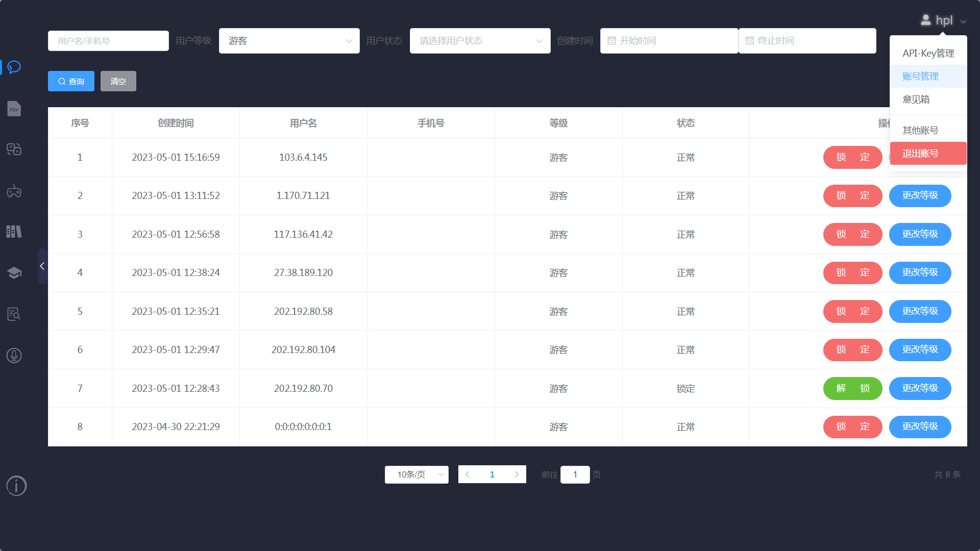Select API-Key管理 from user menu
Screen dimensions: 980x551
[928, 54]
